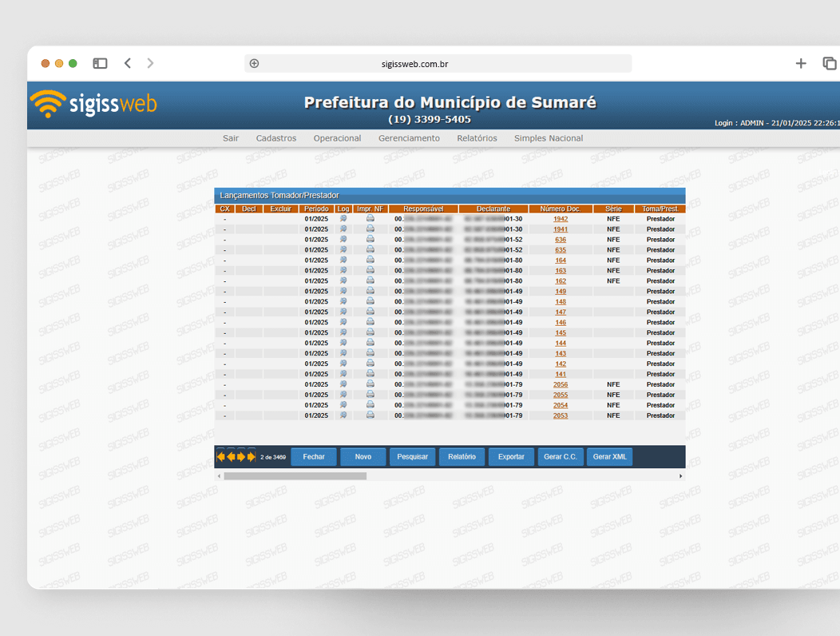Open the Relatórios menu
The image size is (840, 636).
pos(477,138)
